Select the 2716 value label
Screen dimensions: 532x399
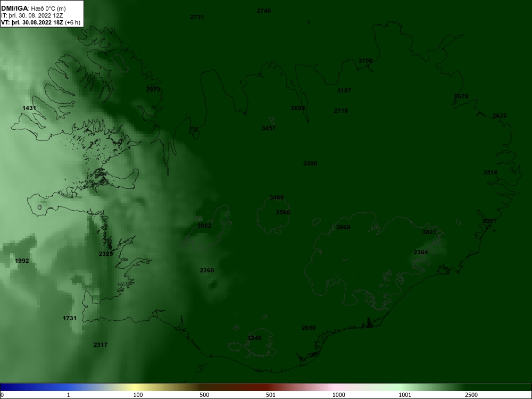[341, 111]
